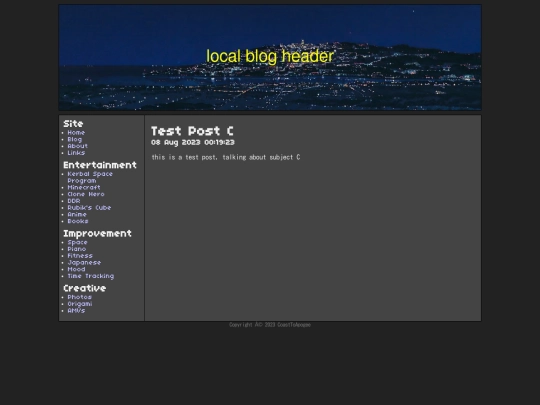Screen dimensions: 540x405
Task: Click the Test Post C title
Action: pyautogui.click(x=192, y=131)
